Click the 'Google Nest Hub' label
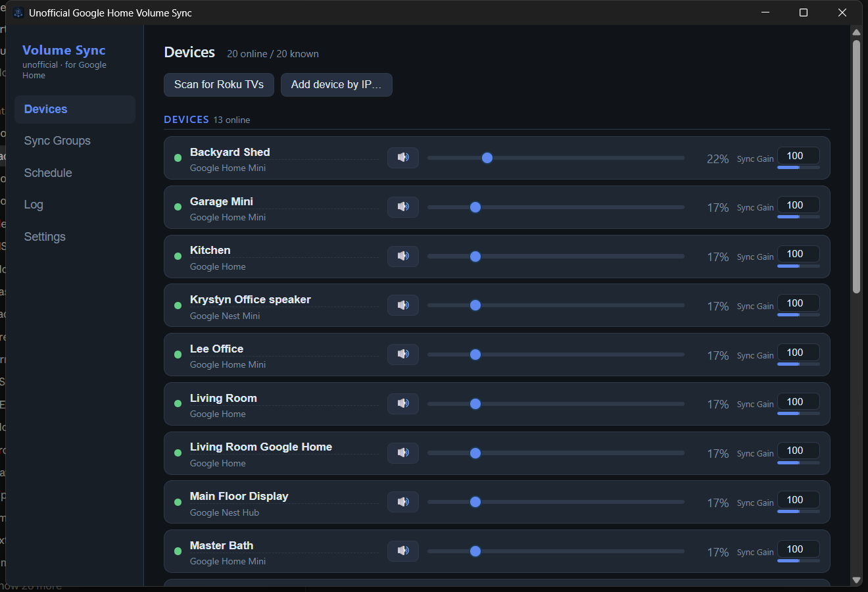Viewport: 868px width, 592px height. 225,512
